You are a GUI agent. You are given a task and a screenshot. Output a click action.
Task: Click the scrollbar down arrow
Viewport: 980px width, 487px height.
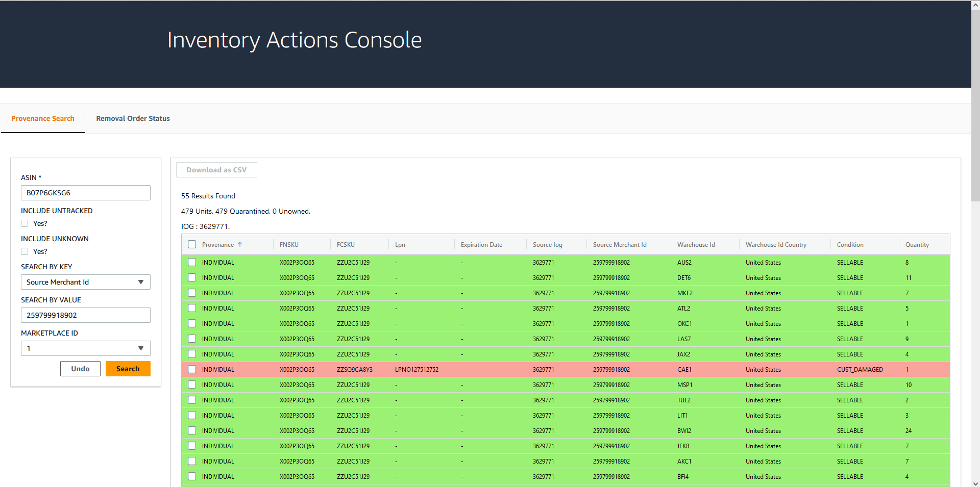pyautogui.click(x=975, y=483)
